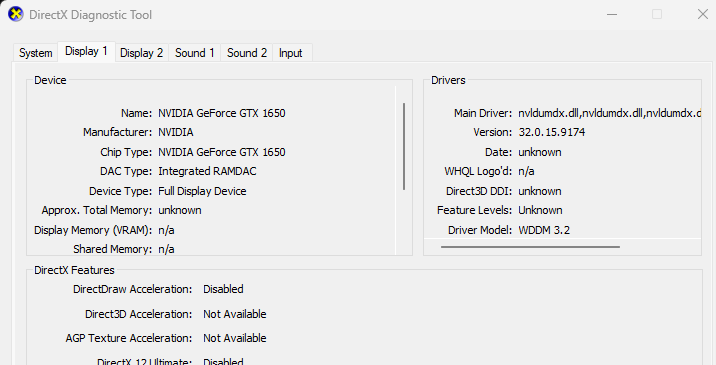Click the Direct3D Acceleration Not Available value
Viewport: 716px width, 365px height.
[x=235, y=314]
